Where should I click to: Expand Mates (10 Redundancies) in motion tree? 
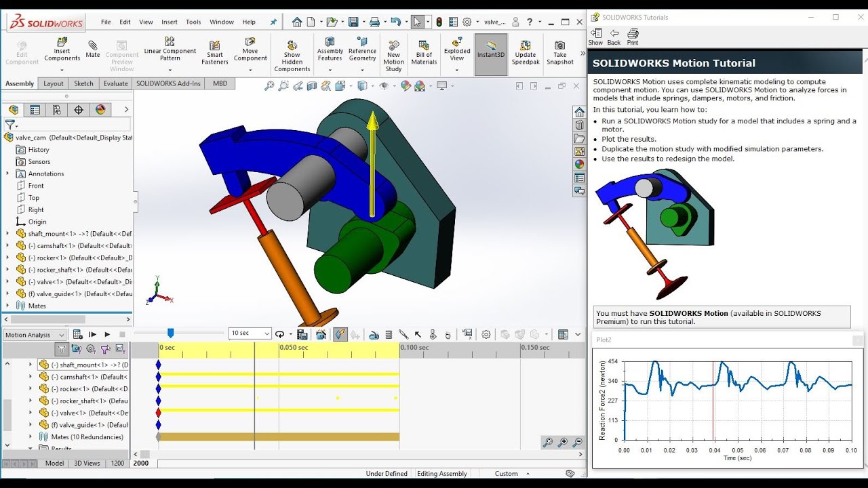(30, 437)
